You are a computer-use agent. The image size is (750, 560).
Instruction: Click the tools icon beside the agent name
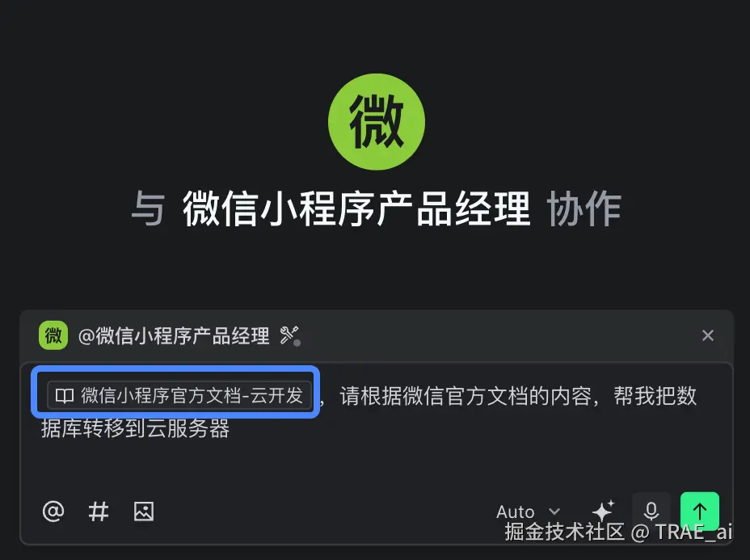click(290, 335)
